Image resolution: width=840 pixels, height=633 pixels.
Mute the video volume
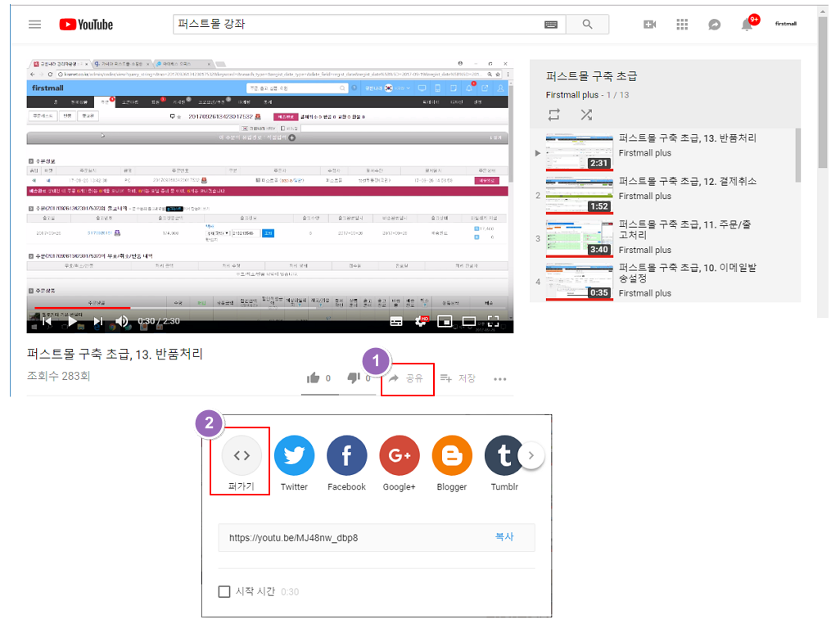[122, 321]
